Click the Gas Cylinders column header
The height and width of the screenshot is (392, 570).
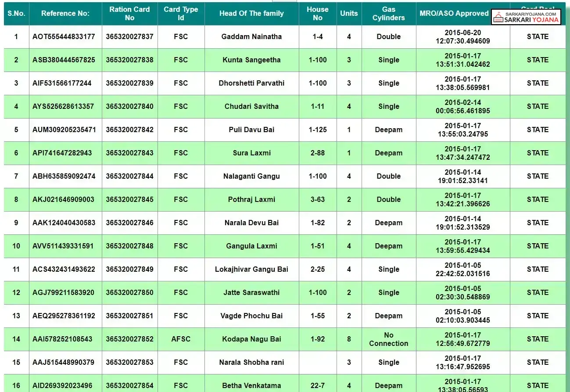389,14
